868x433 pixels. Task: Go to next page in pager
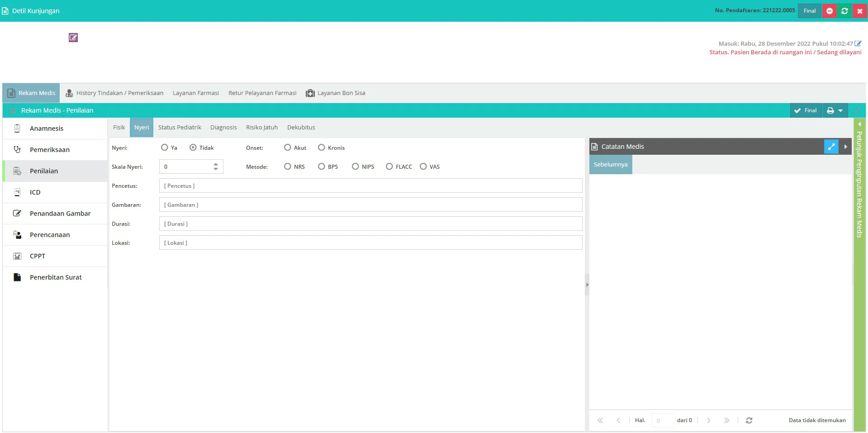tap(709, 420)
